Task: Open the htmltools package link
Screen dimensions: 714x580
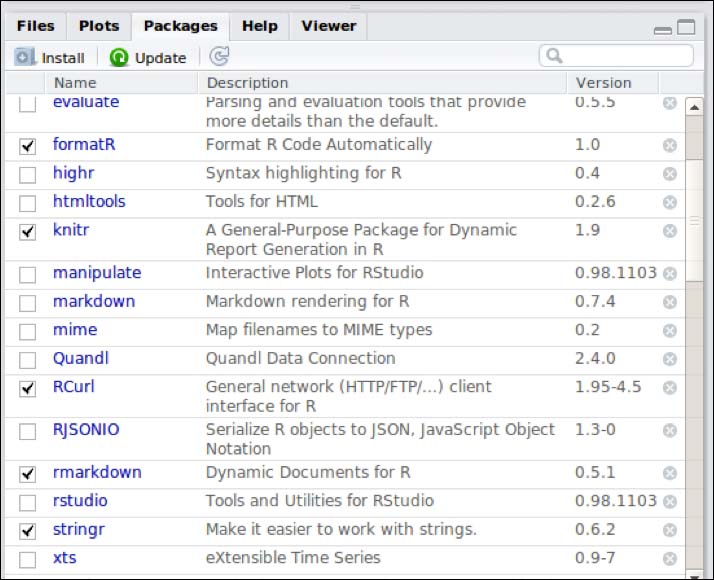Action: coord(89,201)
